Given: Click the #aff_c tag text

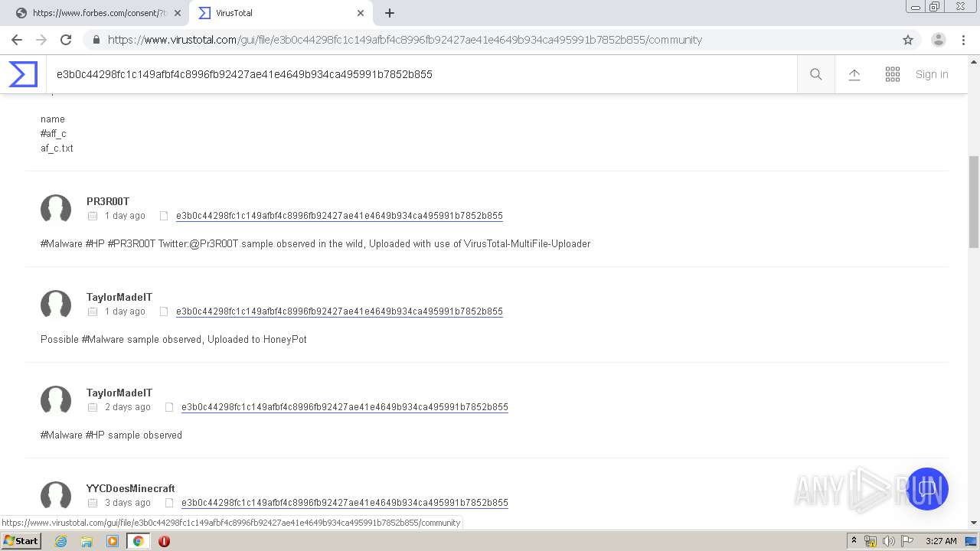Looking at the screenshot, I should (54, 133).
